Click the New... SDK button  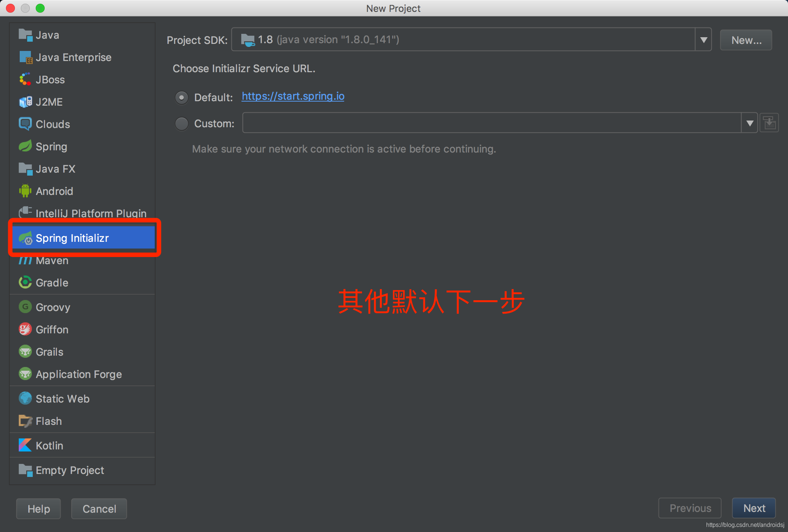click(746, 40)
